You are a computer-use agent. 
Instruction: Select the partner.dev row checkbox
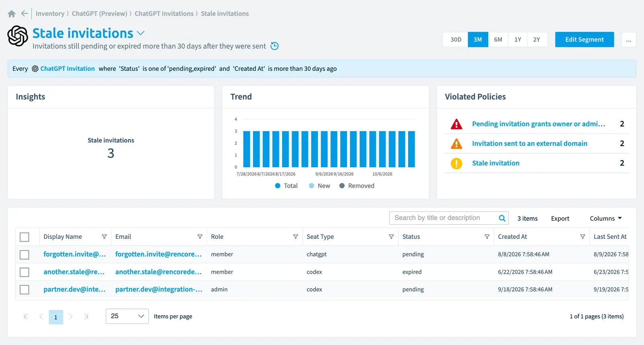click(x=25, y=290)
